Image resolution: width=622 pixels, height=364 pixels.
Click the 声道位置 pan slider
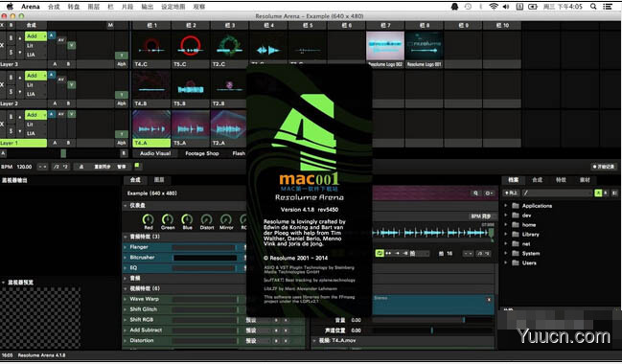[x=433, y=330]
